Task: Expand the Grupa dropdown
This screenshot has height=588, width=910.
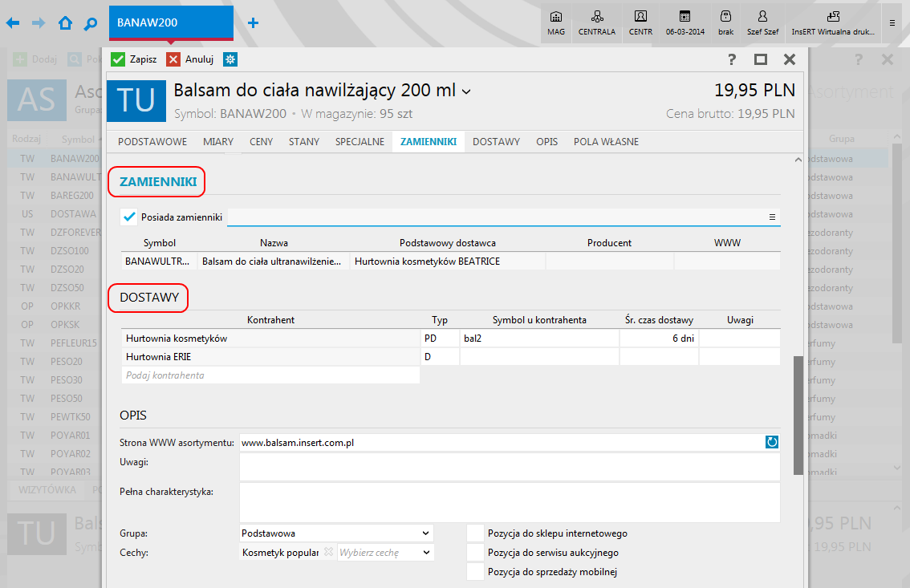Action: [x=425, y=533]
